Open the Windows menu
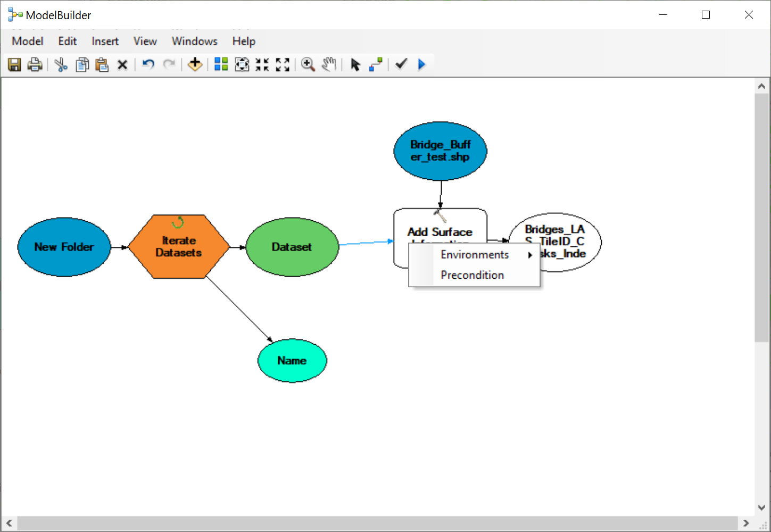The width and height of the screenshot is (771, 532). pos(194,41)
